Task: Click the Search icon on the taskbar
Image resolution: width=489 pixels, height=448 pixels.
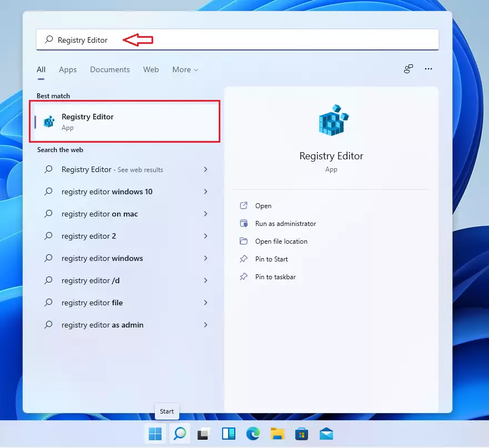Action: 180,434
